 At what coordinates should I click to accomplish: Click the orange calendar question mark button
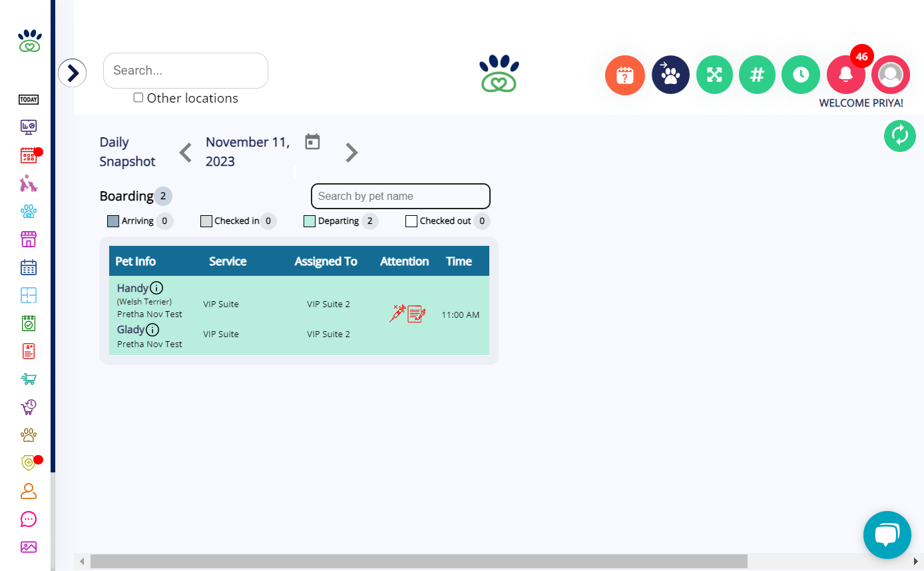pyautogui.click(x=625, y=75)
